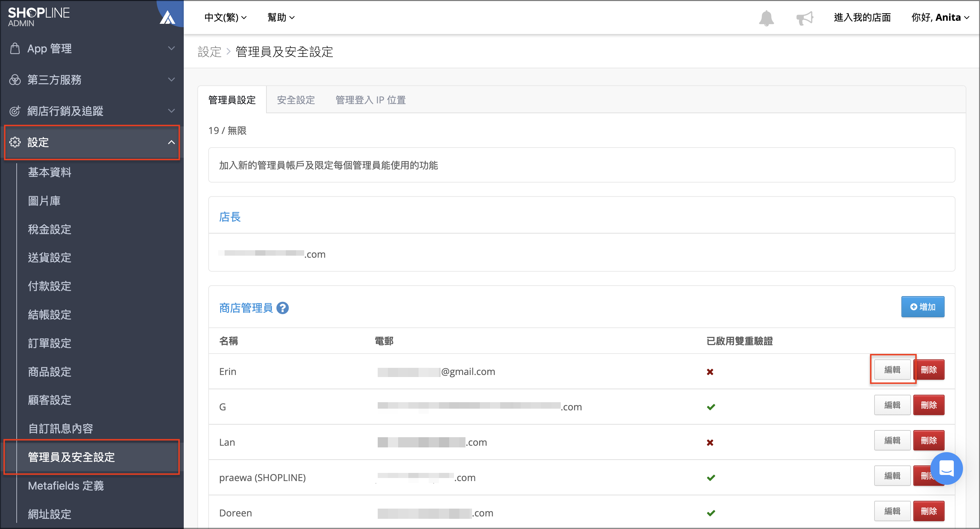This screenshot has width=980, height=529.
Task: Click the admin name Doreen
Action: click(x=235, y=513)
